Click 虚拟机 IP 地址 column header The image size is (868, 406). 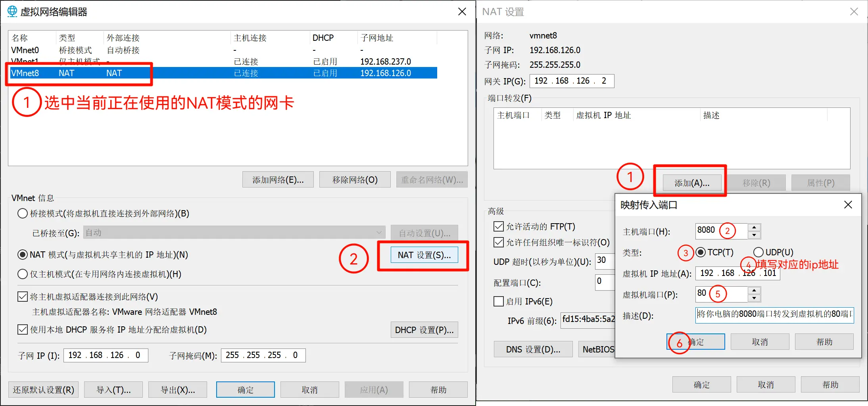coord(637,115)
